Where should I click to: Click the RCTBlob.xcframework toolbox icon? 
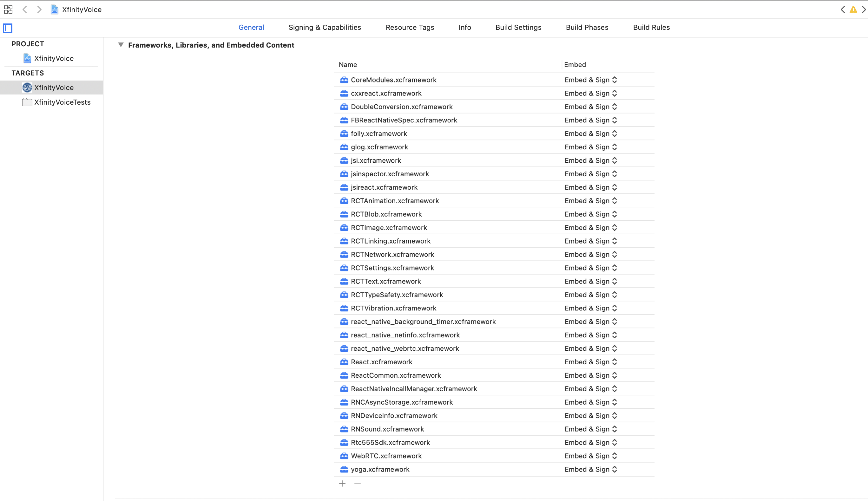pos(344,214)
